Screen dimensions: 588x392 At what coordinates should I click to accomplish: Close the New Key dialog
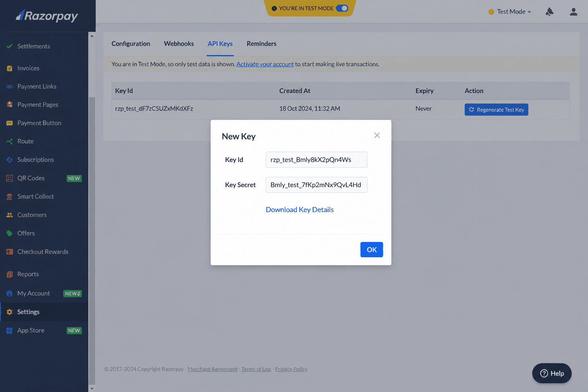coord(377,135)
